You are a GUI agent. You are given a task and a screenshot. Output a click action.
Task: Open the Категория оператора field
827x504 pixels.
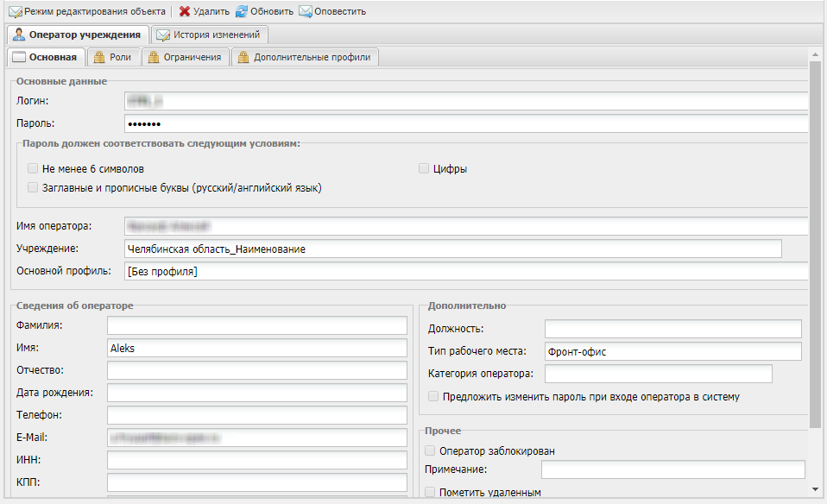click(x=658, y=374)
